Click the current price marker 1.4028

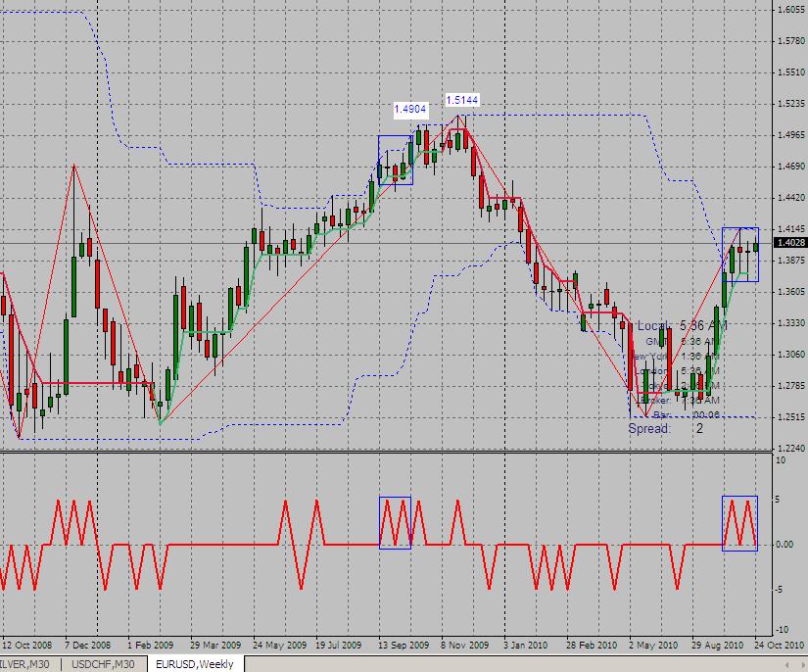tap(788, 243)
